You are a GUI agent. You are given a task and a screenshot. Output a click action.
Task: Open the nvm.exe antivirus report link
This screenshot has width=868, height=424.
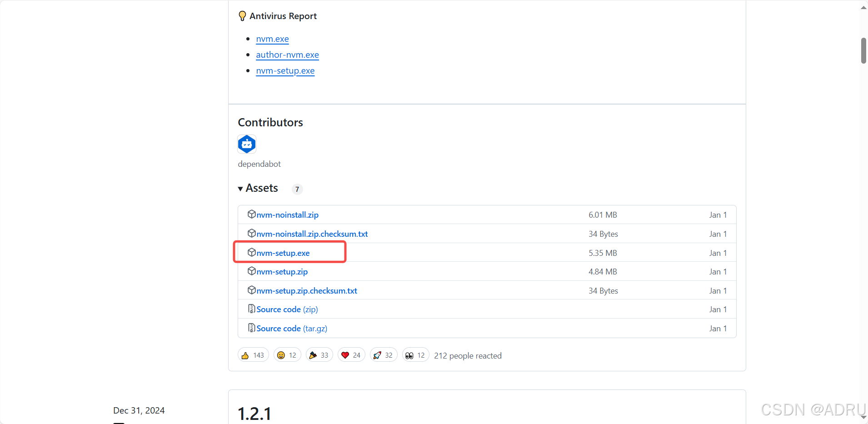point(272,39)
